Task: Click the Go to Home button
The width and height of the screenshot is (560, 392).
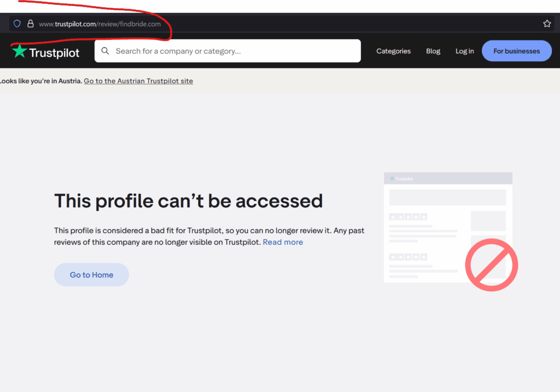Action: pos(91,274)
